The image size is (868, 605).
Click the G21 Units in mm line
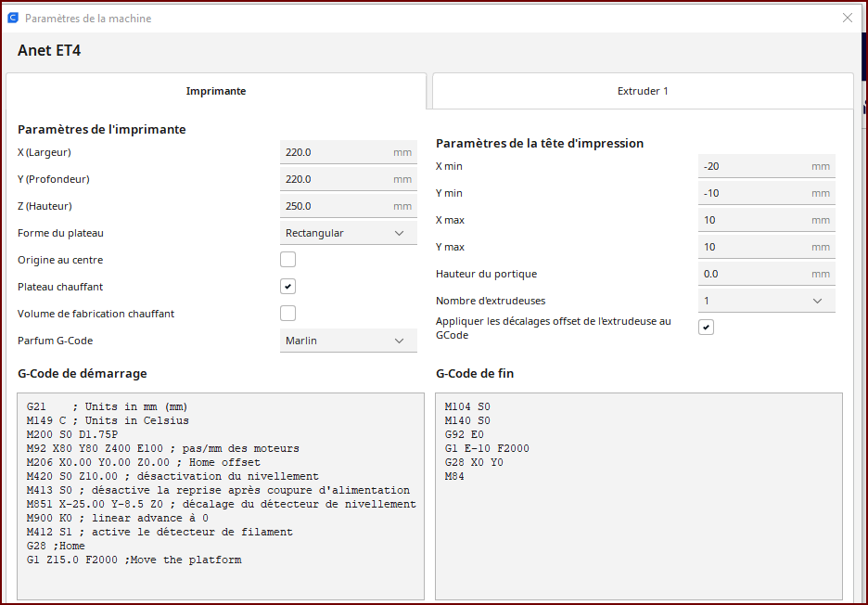(107, 406)
